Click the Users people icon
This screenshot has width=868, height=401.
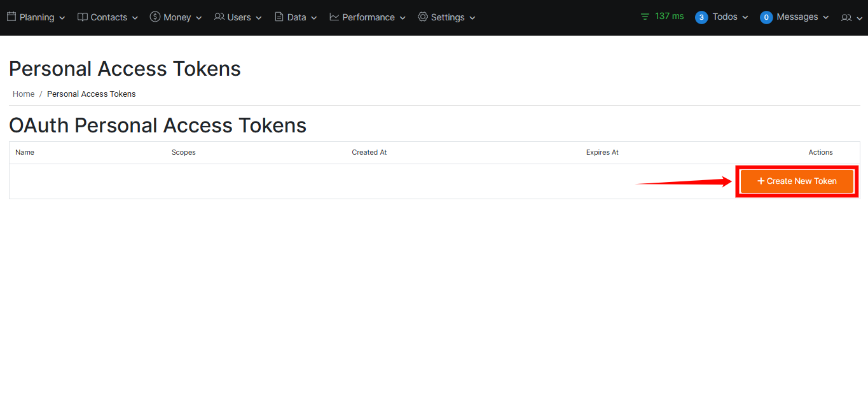point(219,17)
